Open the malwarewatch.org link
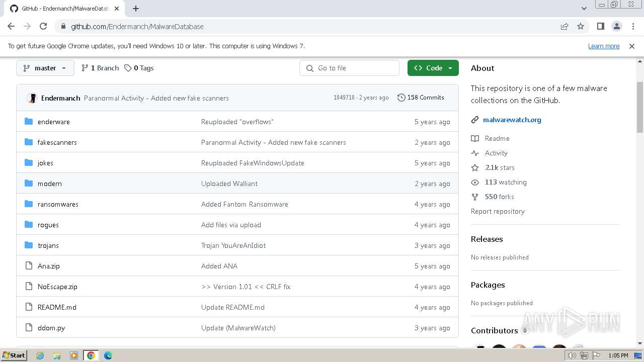The image size is (644, 362). click(512, 120)
